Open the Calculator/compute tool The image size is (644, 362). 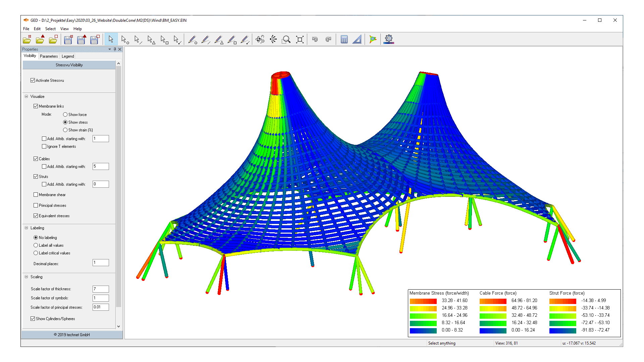pyautogui.click(x=344, y=39)
